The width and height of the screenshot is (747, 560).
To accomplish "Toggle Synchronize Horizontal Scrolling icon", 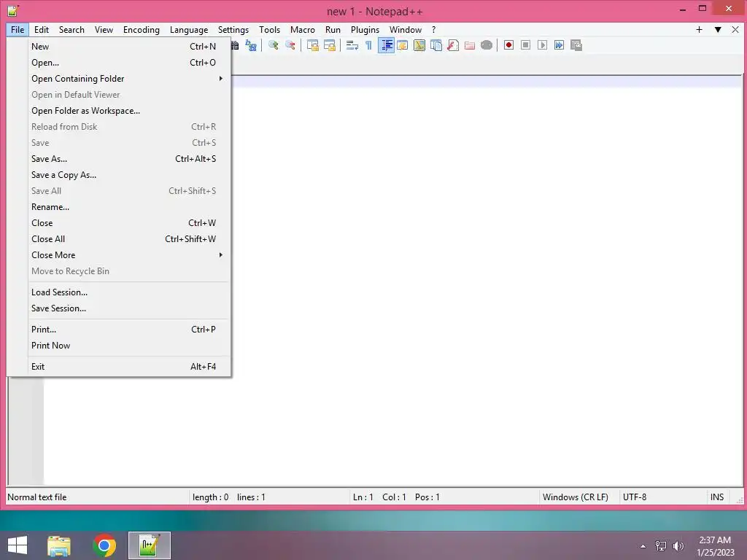I will [x=330, y=45].
